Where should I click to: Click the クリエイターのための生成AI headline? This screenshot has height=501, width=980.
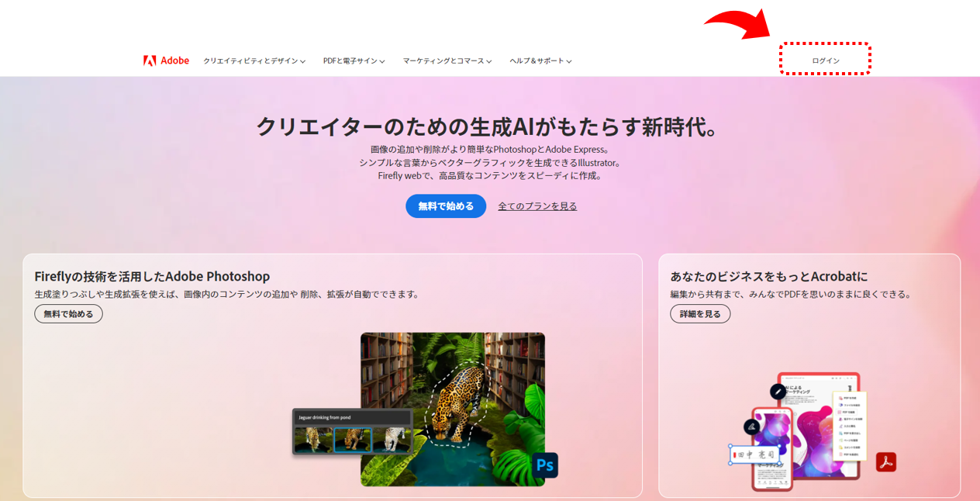tap(490, 126)
